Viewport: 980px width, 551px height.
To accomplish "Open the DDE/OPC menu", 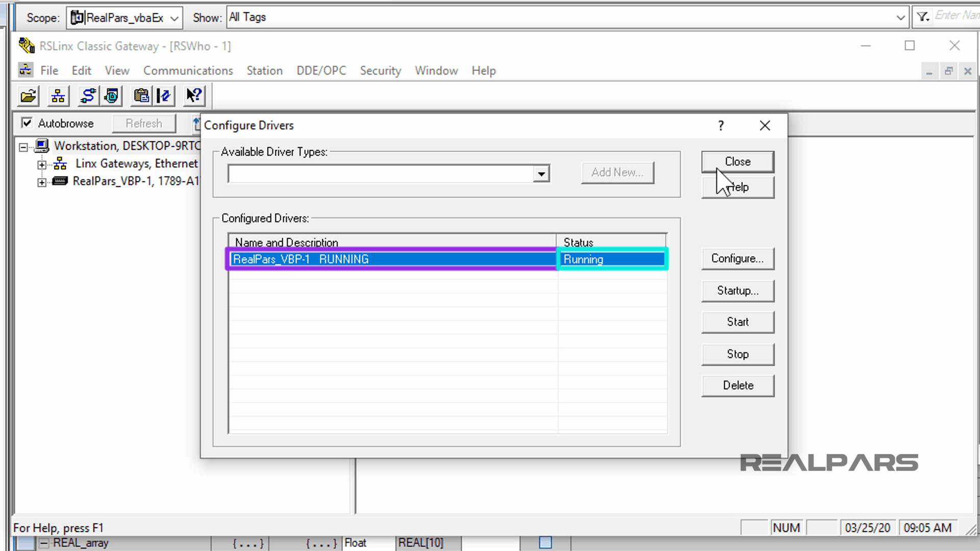I will 321,70.
